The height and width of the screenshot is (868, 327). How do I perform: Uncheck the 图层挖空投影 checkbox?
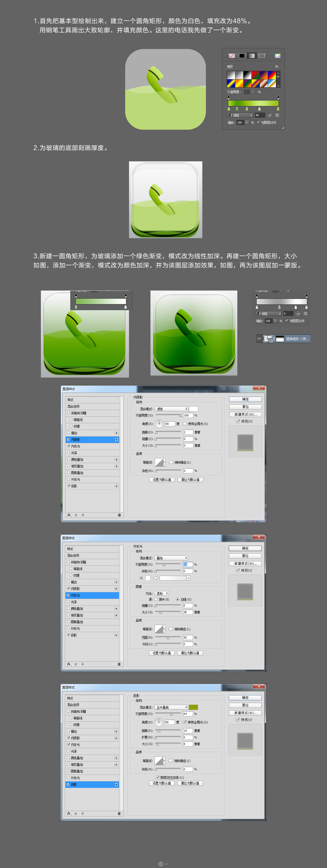[157, 777]
